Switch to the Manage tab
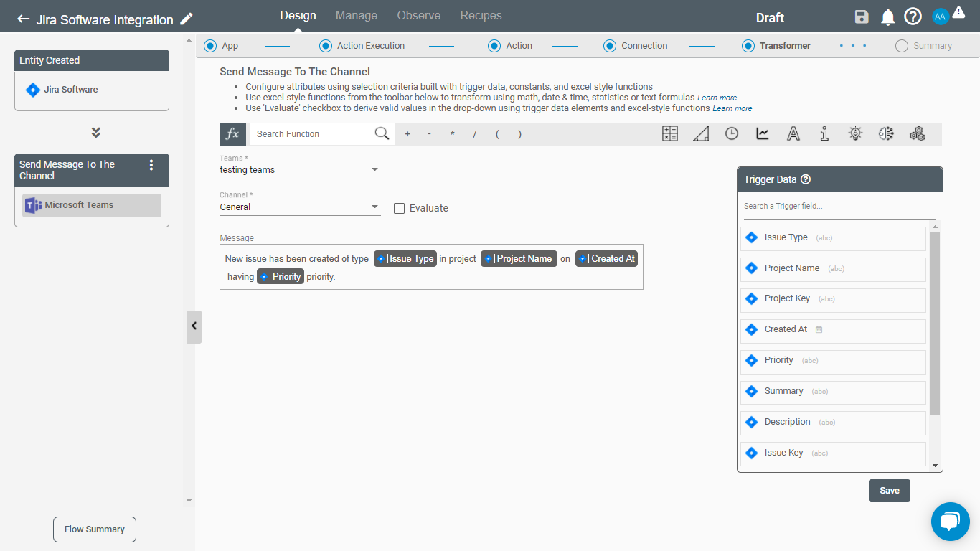 (x=357, y=16)
